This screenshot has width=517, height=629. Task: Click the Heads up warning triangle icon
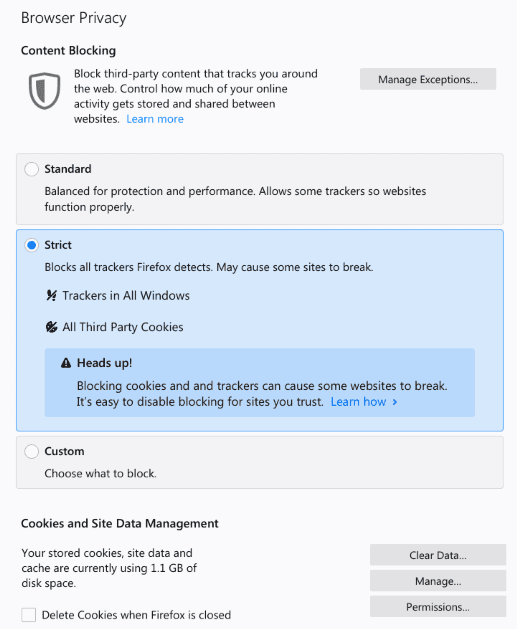[x=66, y=363]
